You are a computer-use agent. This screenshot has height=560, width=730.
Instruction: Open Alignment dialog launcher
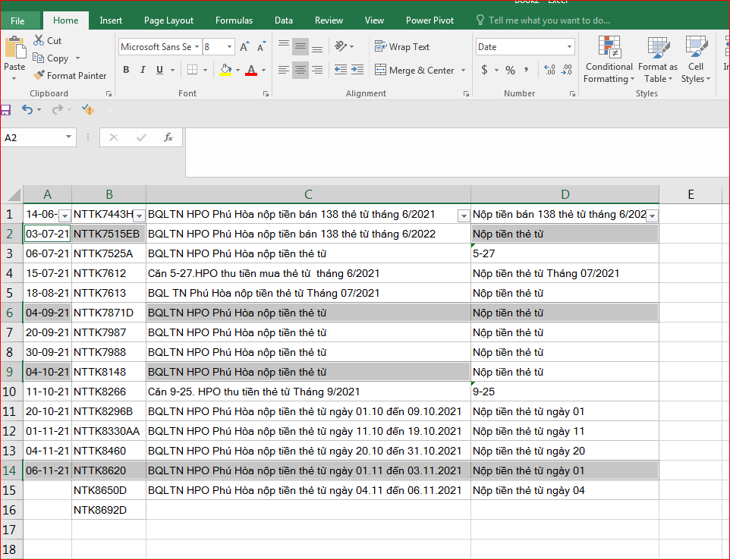coord(466,93)
